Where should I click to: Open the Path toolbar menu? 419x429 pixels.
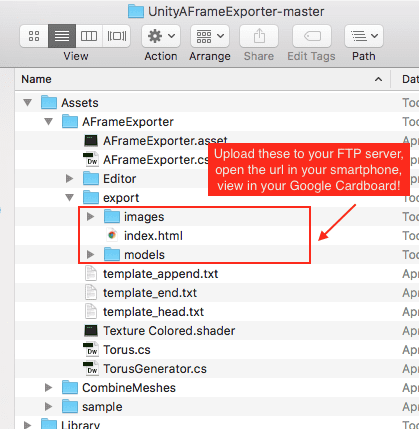364,36
